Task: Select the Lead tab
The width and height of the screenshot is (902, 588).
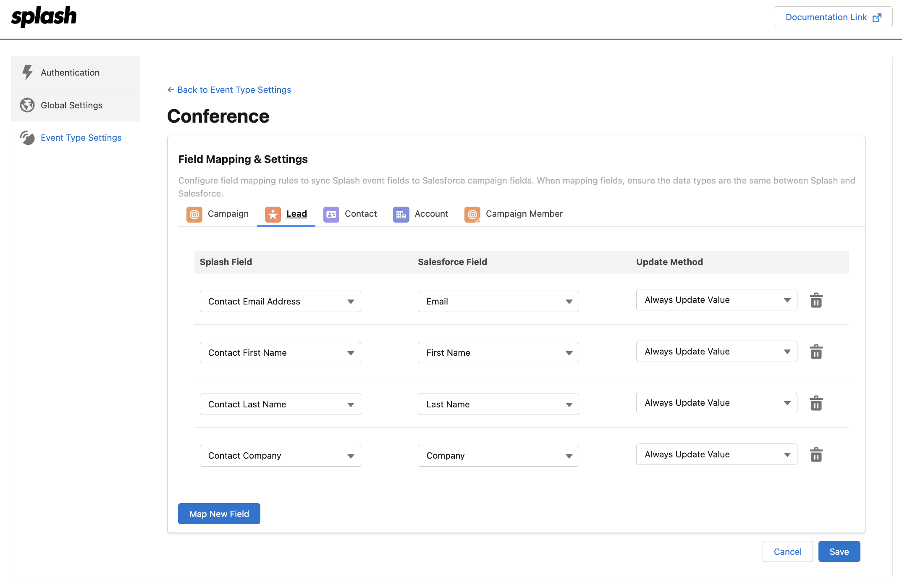Action: click(286, 214)
